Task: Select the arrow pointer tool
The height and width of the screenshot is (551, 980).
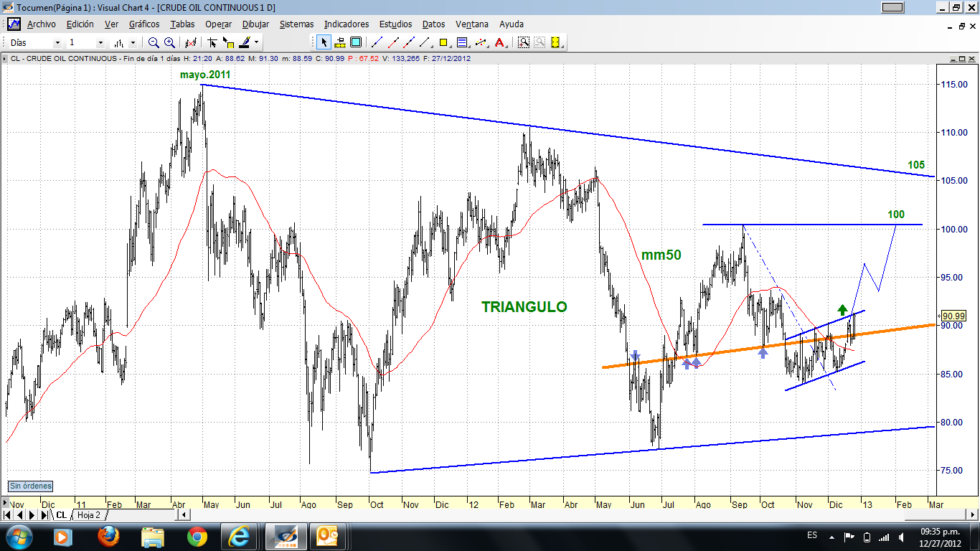Action: coord(324,42)
